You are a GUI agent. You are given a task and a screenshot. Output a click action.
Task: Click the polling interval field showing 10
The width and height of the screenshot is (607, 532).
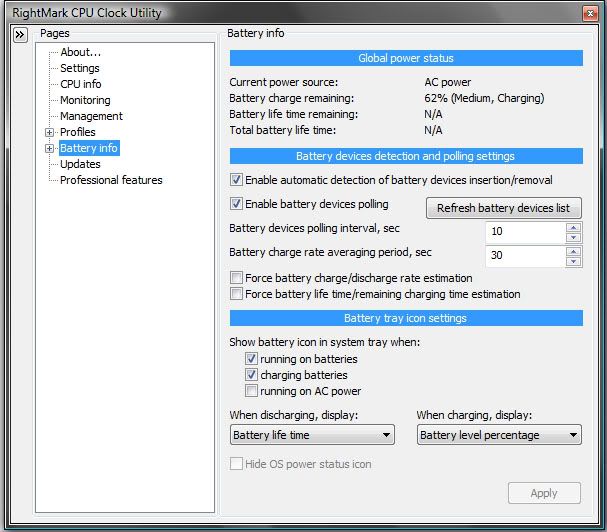pos(525,232)
